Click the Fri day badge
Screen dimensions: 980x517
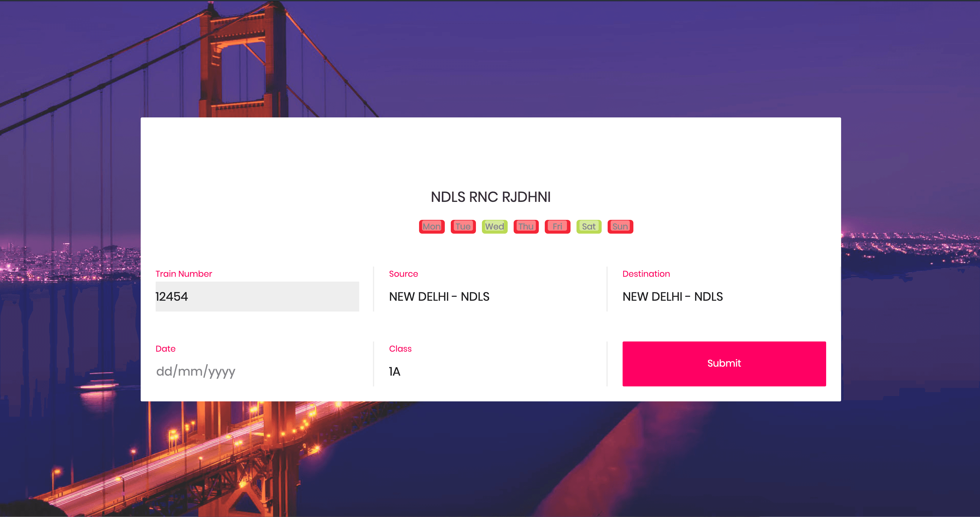point(557,226)
